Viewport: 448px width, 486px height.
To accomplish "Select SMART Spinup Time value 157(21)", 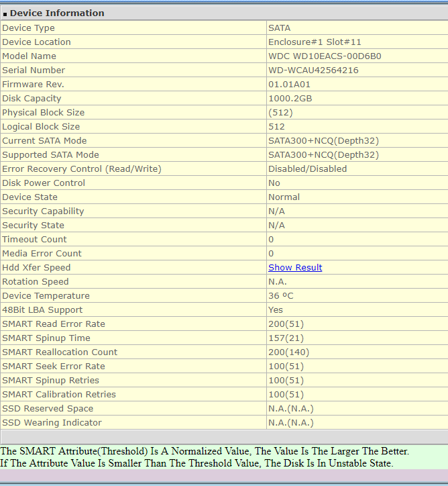I will tap(286, 338).
